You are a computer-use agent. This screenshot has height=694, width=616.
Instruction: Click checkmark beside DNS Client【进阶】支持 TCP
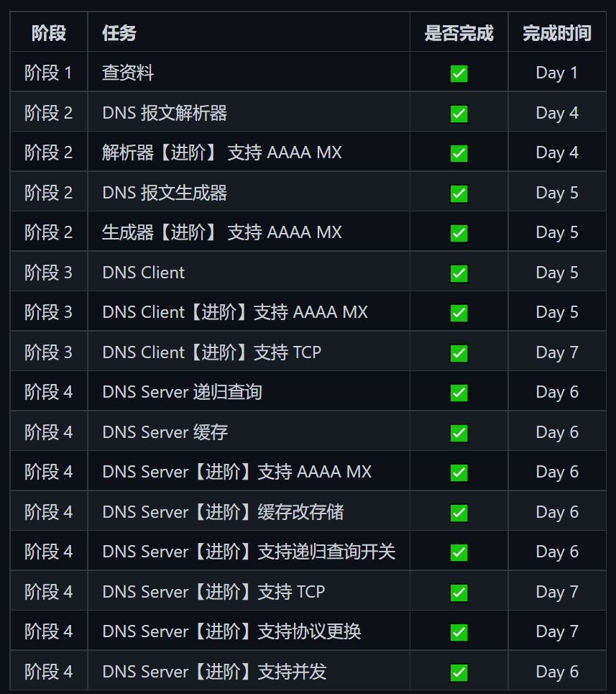pyautogui.click(x=459, y=353)
